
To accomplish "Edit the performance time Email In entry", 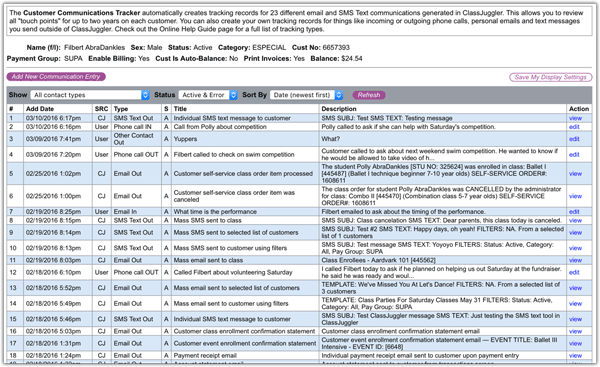I will coord(574,212).
